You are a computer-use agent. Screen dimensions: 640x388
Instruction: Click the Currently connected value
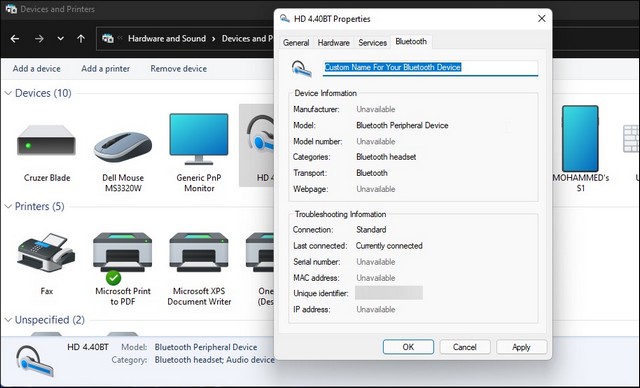pyautogui.click(x=389, y=246)
